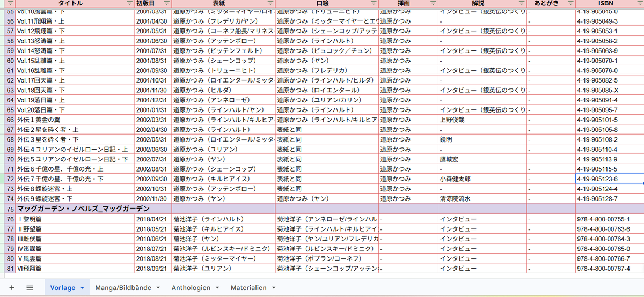The image size is (644, 297).
Task: Select the あとがき header cell label
Action: pyautogui.click(x=546, y=3)
